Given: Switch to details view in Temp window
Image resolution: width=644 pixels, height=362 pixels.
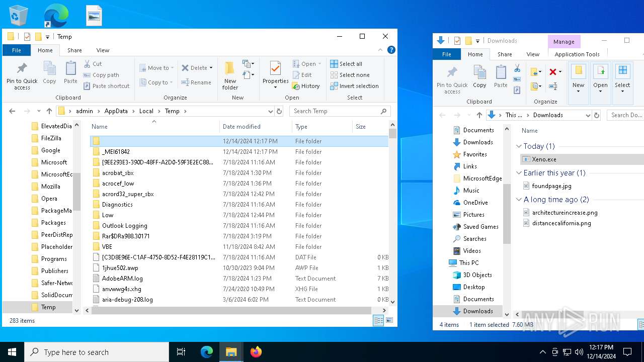Looking at the screenshot, I should pyautogui.click(x=378, y=320).
